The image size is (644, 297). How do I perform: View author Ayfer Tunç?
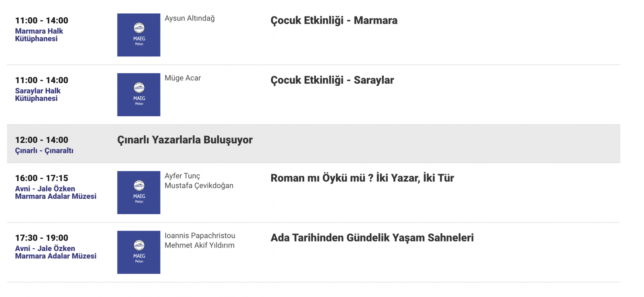(x=182, y=176)
